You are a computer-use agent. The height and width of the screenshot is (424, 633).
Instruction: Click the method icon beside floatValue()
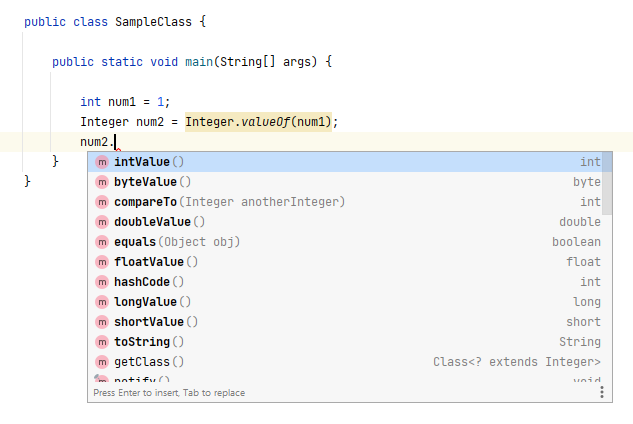tap(102, 262)
